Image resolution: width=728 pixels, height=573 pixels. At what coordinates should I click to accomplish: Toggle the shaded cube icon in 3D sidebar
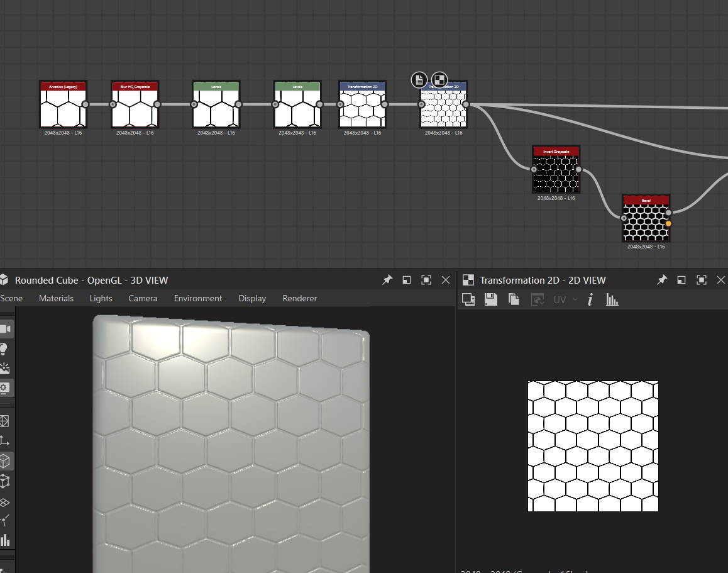(x=5, y=461)
